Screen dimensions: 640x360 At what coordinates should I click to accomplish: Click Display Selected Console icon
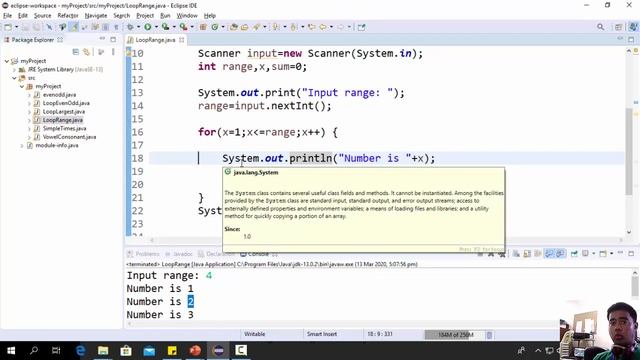[585, 253]
